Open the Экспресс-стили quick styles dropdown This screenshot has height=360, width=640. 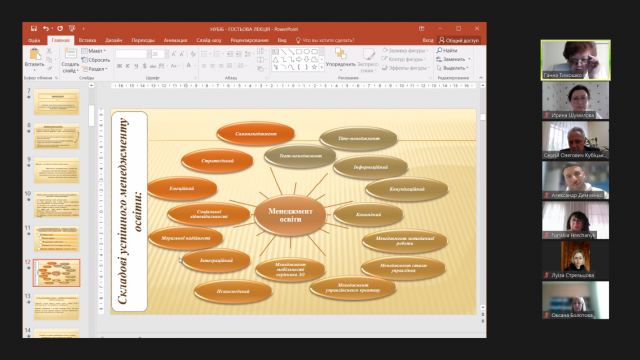point(368,60)
